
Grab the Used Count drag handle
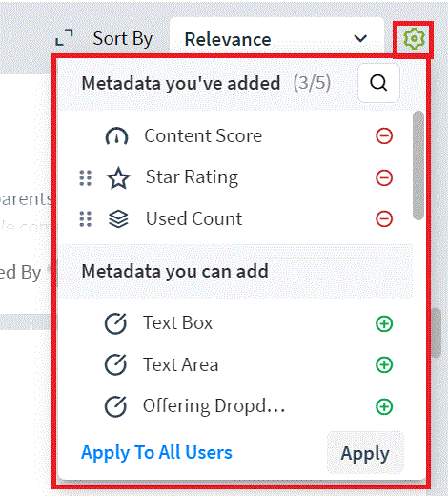point(85,219)
